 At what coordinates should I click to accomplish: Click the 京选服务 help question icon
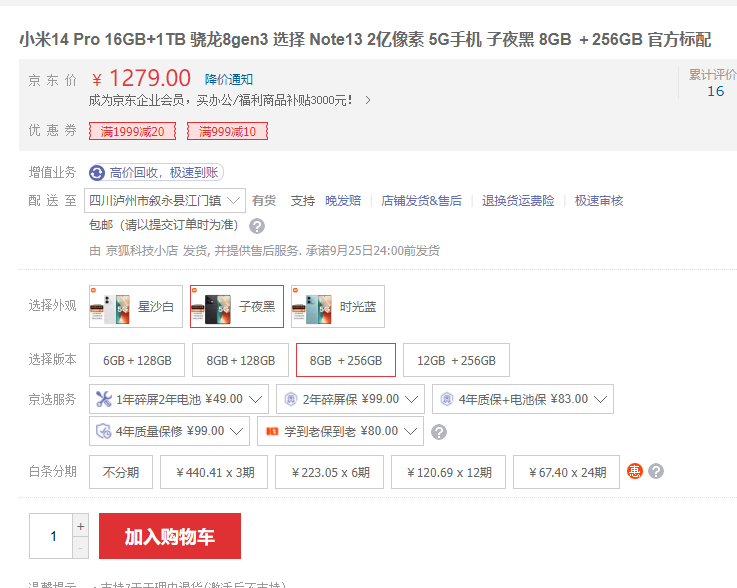(439, 432)
